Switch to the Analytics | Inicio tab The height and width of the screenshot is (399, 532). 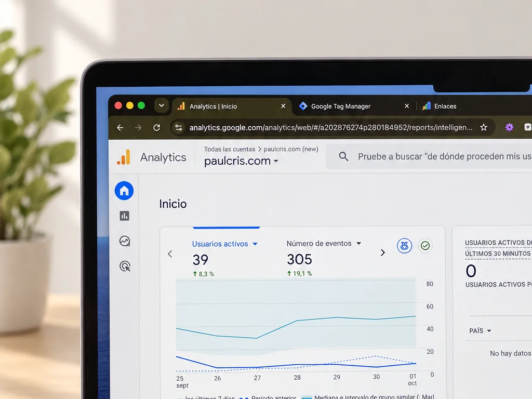[232, 107]
